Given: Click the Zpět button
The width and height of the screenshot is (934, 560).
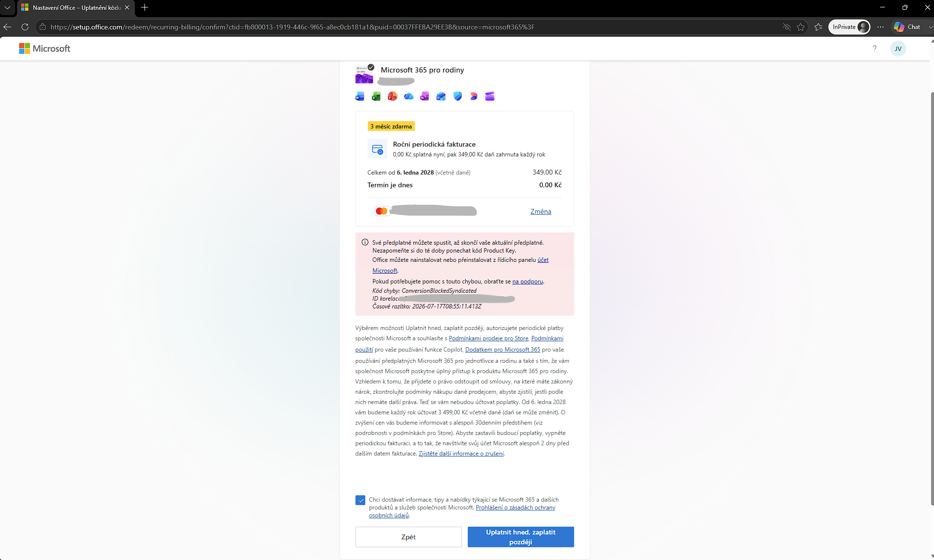Looking at the screenshot, I should [x=408, y=537].
